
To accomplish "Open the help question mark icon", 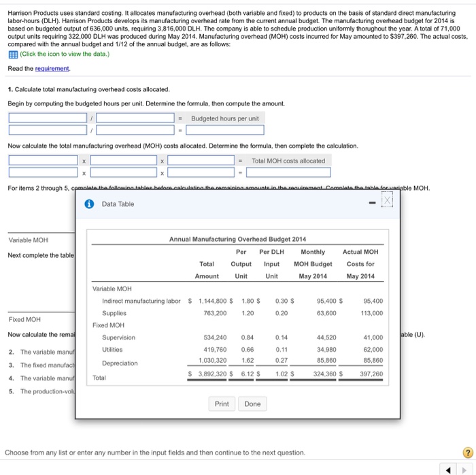I will 468,453.
